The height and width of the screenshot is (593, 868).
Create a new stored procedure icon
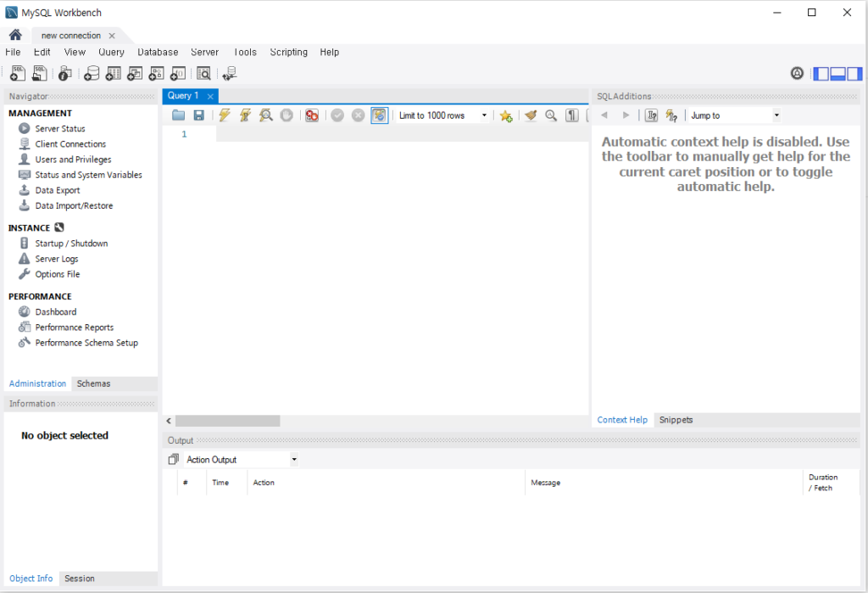(x=157, y=73)
